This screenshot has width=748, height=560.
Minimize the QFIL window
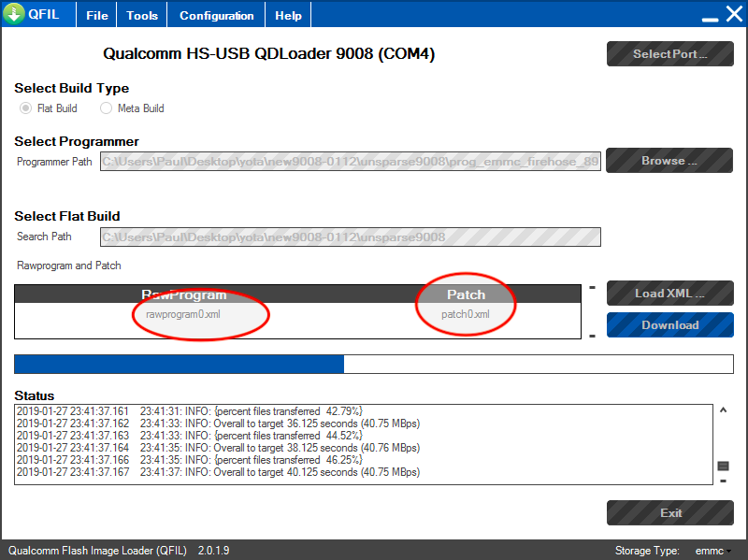click(710, 19)
